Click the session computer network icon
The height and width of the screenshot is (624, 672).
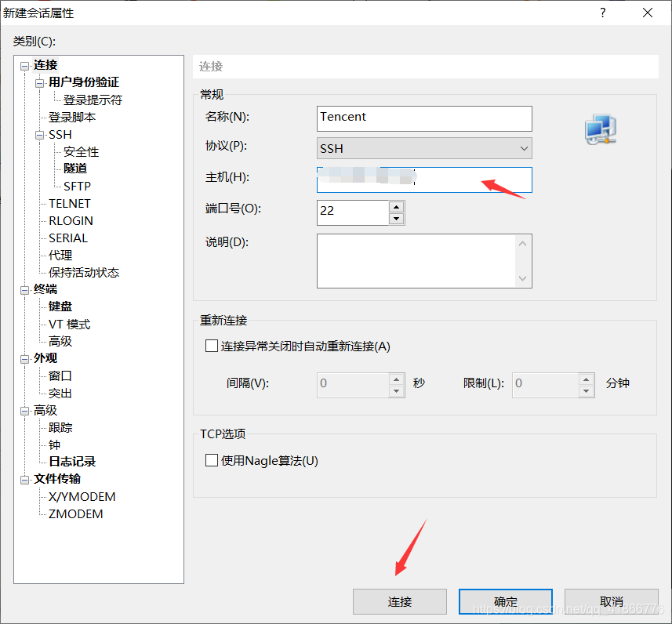click(x=601, y=129)
